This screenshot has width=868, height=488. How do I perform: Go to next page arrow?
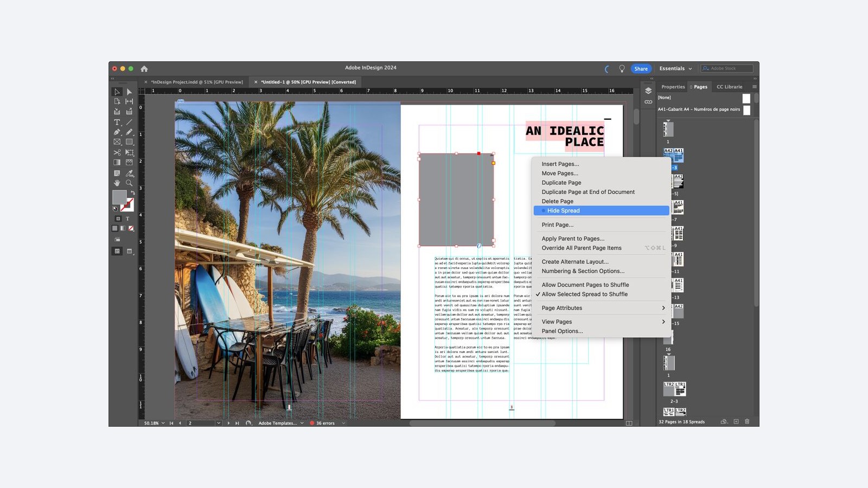pyautogui.click(x=228, y=423)
